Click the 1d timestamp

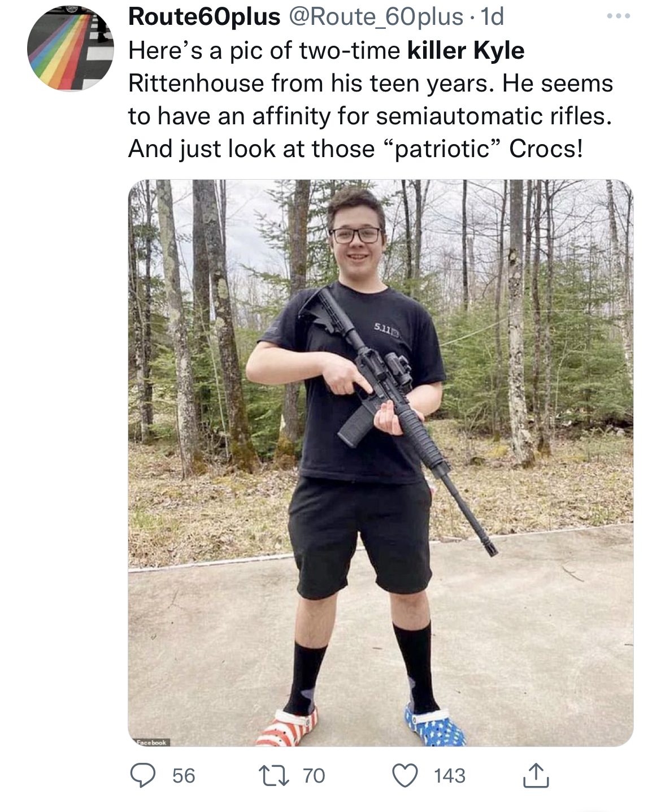[x=491, y=16]
